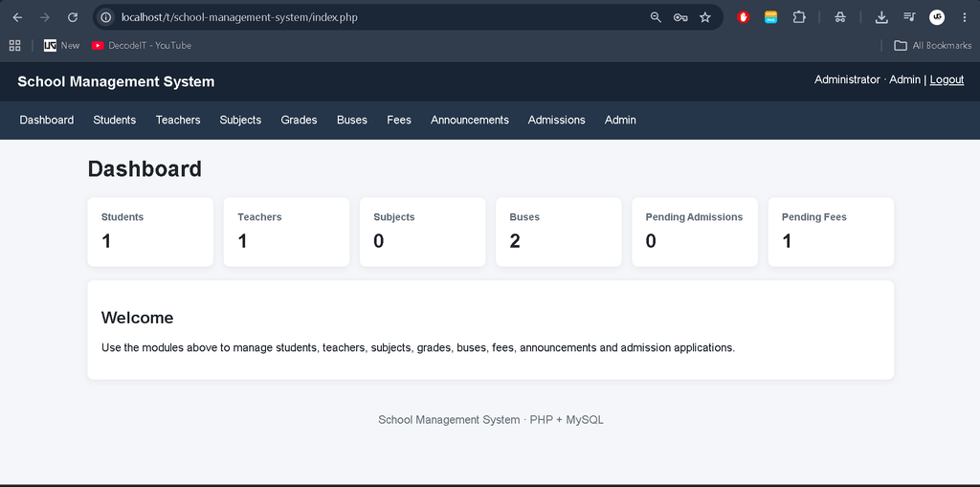Click the Subjects count card
The width and height of the screenshot is (980, 487).
click(x=422, y=232)
